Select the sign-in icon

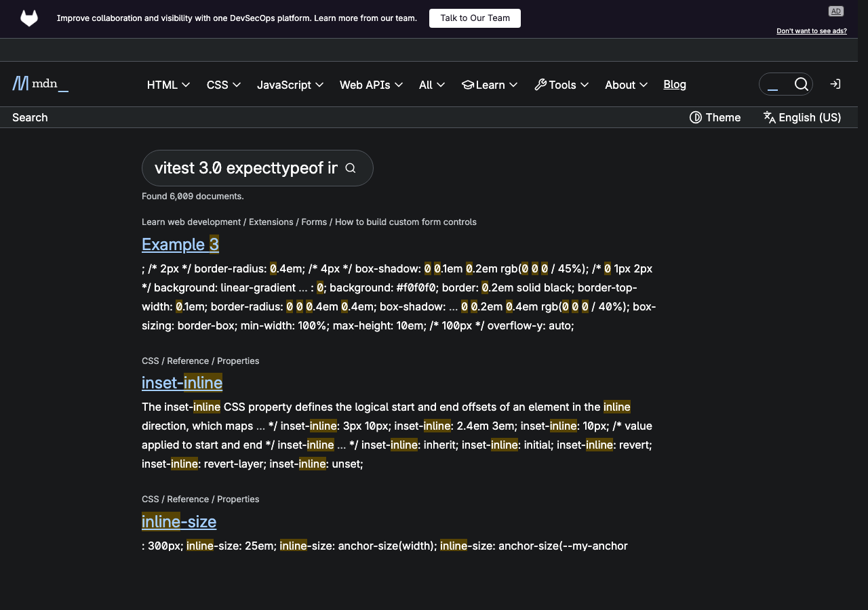835,84
